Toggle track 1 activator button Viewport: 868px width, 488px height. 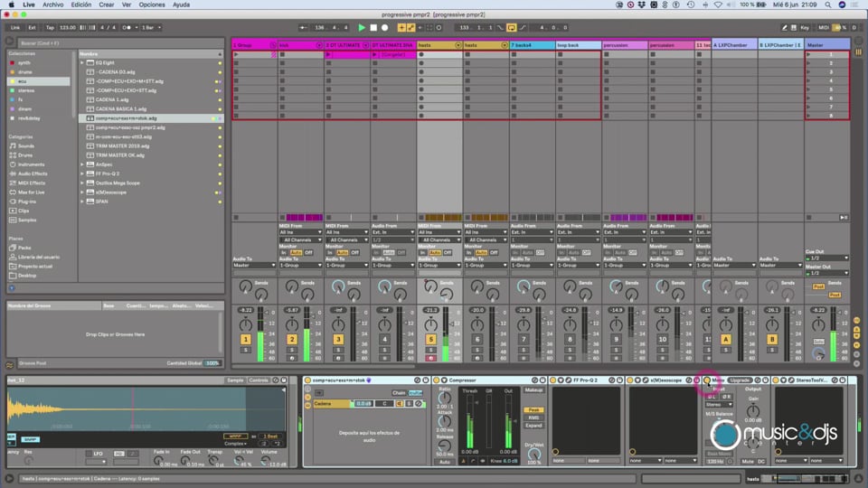tap(245, 339)
